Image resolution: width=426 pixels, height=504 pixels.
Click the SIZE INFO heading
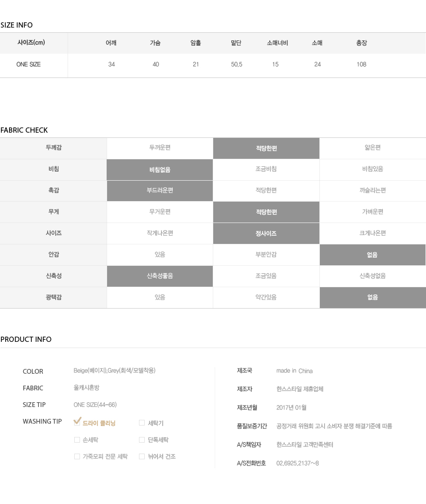pyautogui.click(x=16, y=25)
